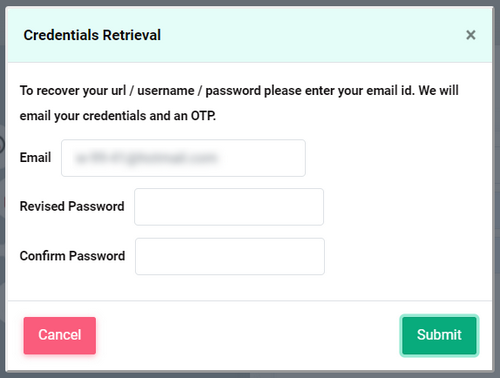Click the word "OTP" in instructions
Image resolution: width=500 pixels, height=378 pixels.
click(x=203, y=116)
